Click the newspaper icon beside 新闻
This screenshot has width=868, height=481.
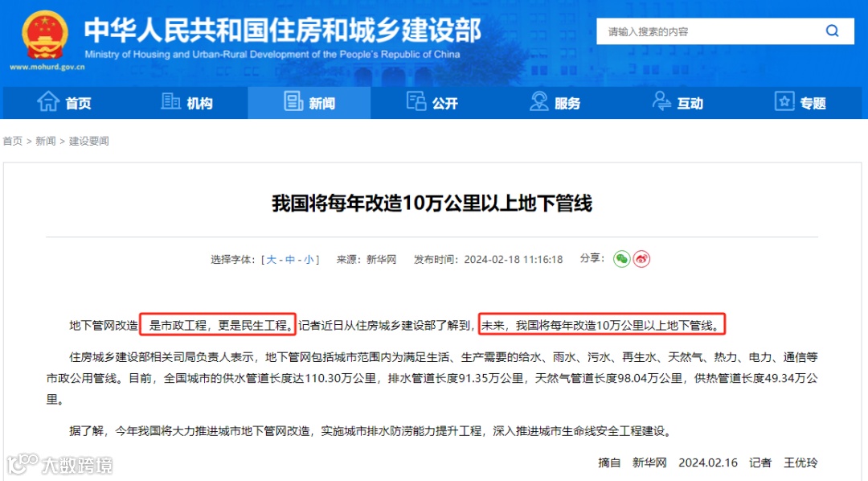(x=293, y=101)
